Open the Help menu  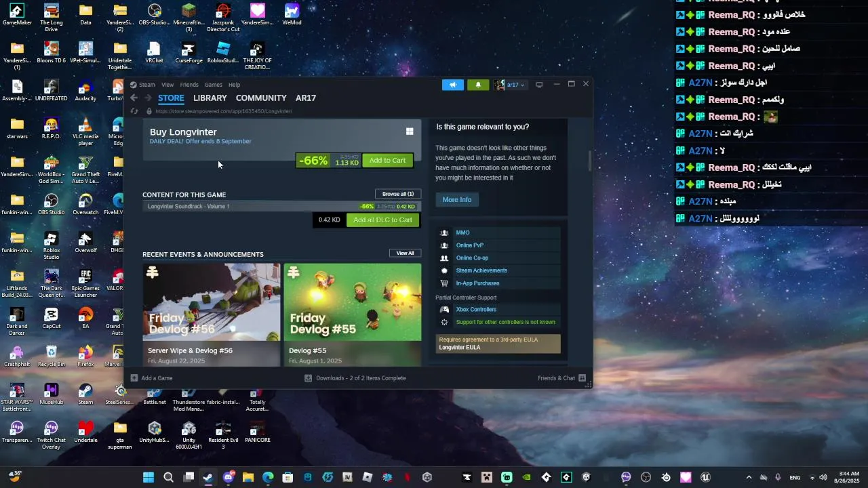pos(234,85)
